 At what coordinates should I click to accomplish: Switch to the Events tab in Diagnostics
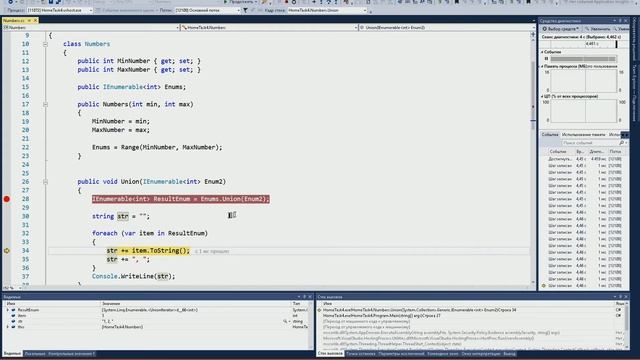(x=549, y=135)
